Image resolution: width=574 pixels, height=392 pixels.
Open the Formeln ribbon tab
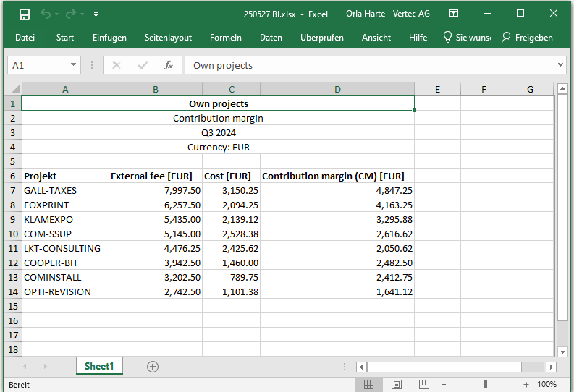225,38
